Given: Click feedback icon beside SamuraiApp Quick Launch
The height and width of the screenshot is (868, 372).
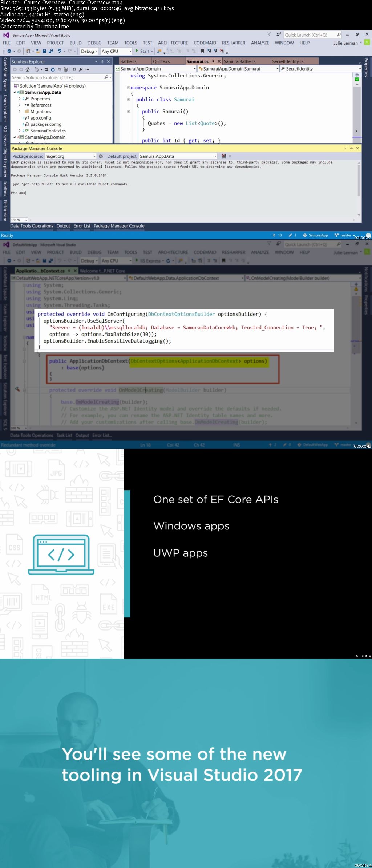Looking at the screenshot, I should pos(279,34).
